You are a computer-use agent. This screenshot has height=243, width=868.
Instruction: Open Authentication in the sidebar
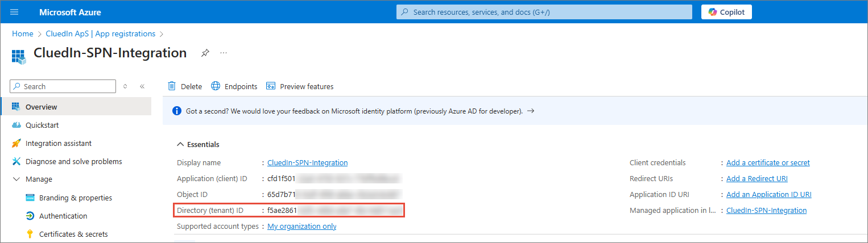63,216
